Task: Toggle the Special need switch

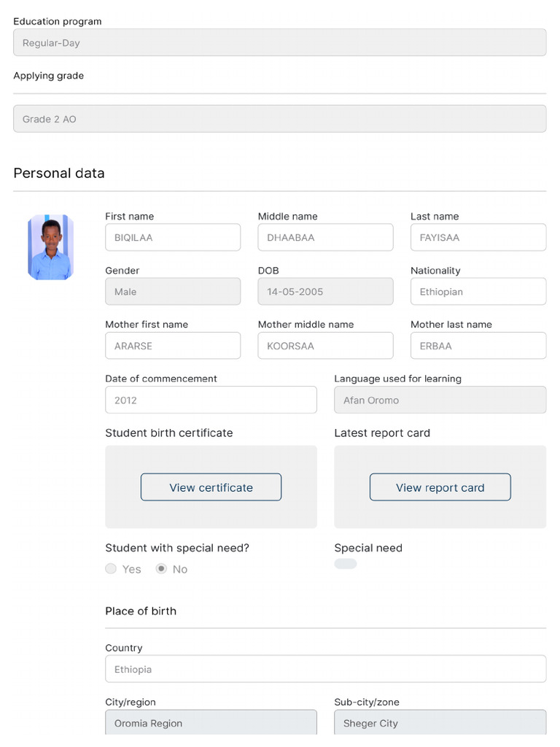Action: [346, 564]
